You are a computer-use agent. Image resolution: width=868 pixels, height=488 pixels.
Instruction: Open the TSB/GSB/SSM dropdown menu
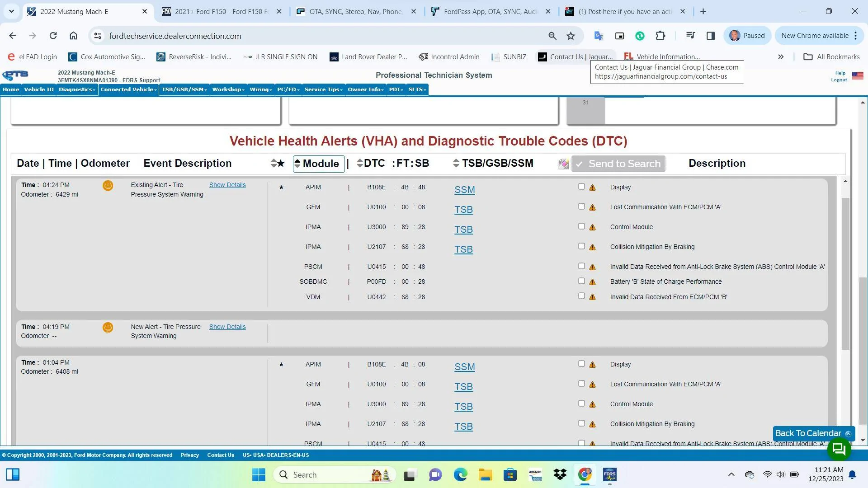tap(184, 89)
